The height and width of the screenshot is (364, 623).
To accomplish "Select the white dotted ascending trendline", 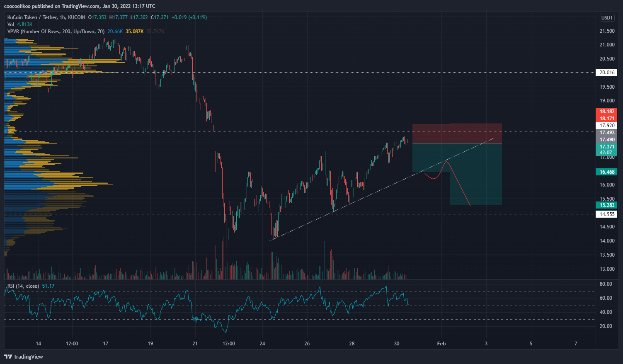I will click(x=381, y=189).
